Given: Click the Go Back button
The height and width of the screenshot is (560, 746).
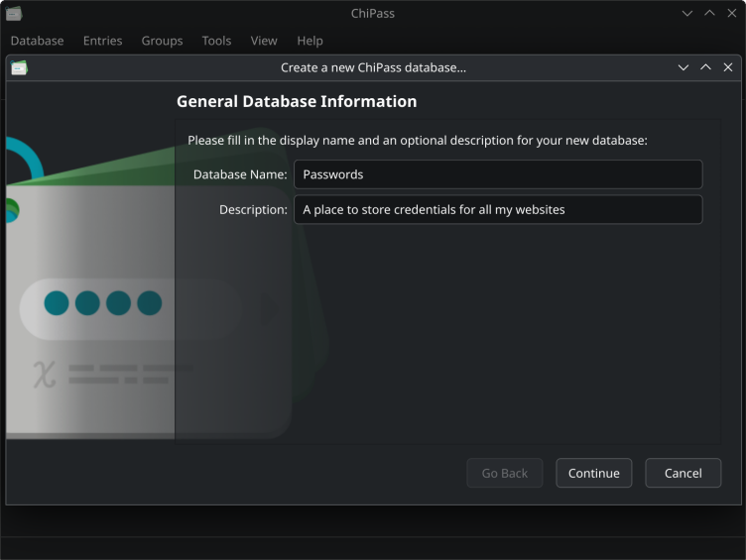Looking at the screenshot, I should (x=504, y=473).
